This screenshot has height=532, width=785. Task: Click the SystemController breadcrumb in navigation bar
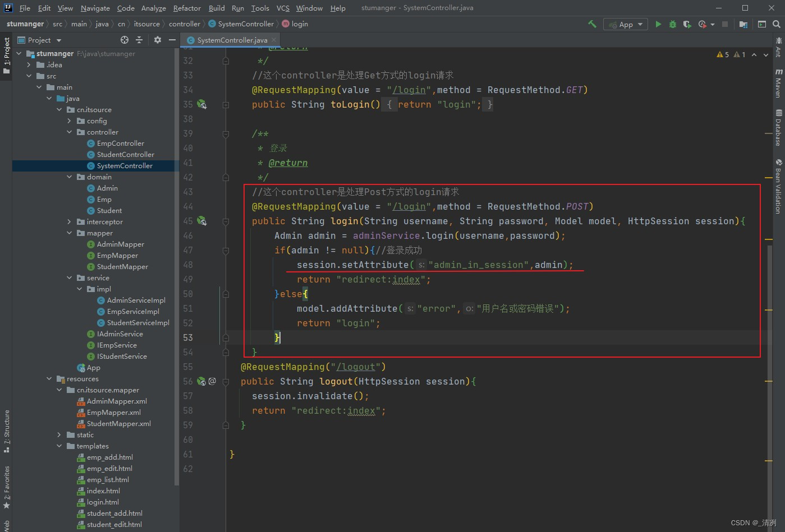click(x=245, y=24)
